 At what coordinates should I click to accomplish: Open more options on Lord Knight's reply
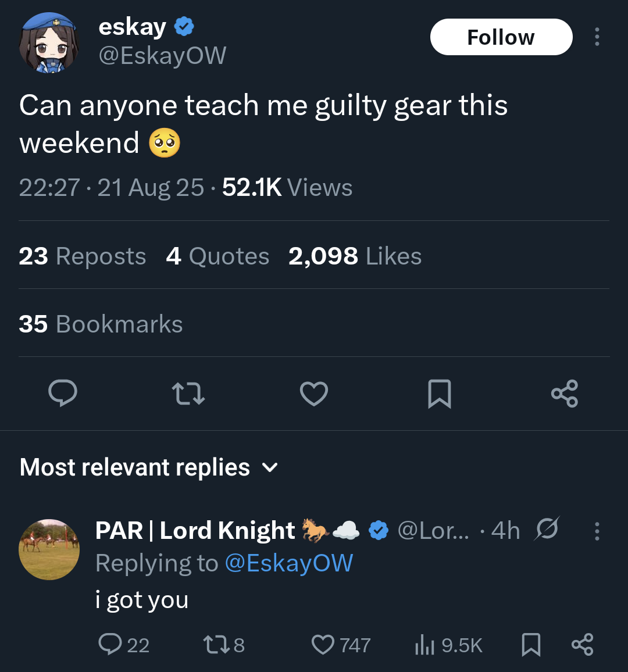[597, 531]
